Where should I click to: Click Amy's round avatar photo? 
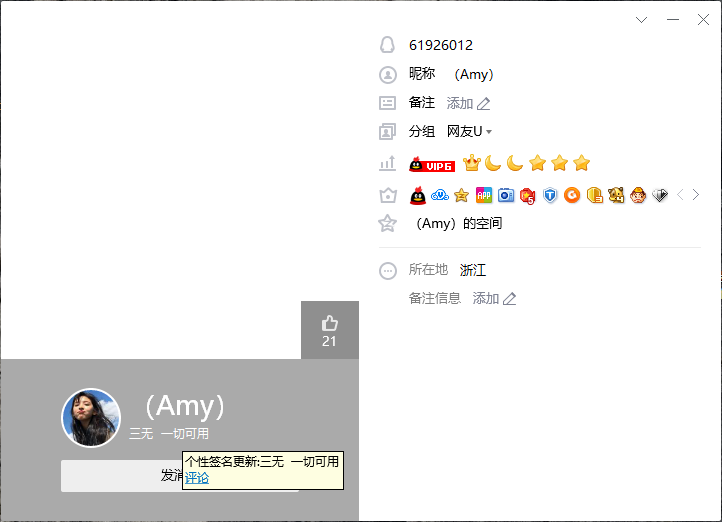click(91, 418)
